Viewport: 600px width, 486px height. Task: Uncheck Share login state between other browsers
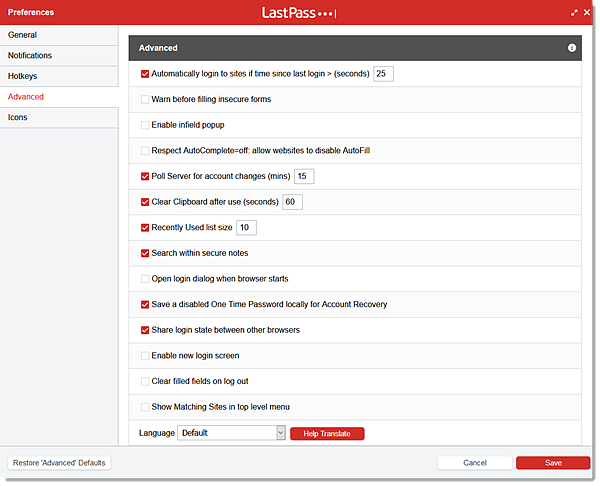pos(145,330)
